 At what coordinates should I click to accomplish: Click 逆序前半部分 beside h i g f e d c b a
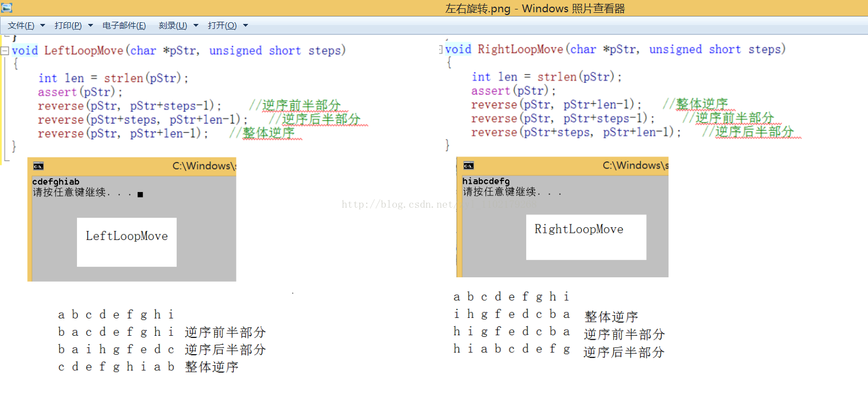point(624,335)
